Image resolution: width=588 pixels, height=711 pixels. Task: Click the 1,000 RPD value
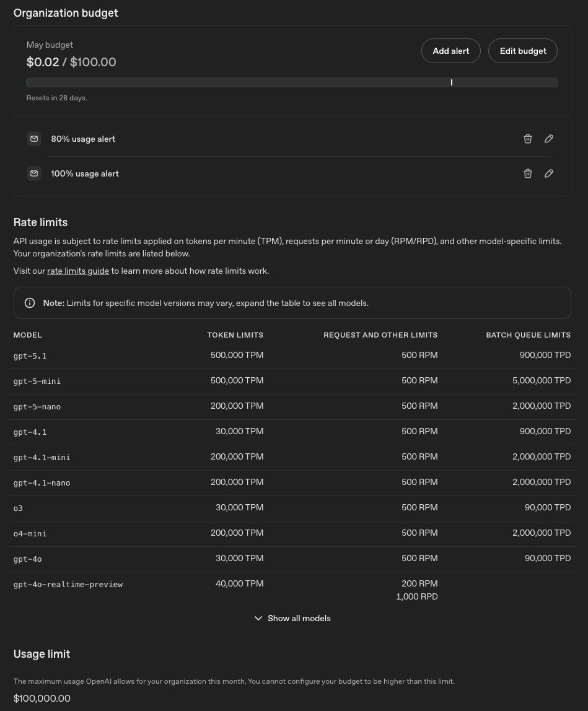click(416, 597)
